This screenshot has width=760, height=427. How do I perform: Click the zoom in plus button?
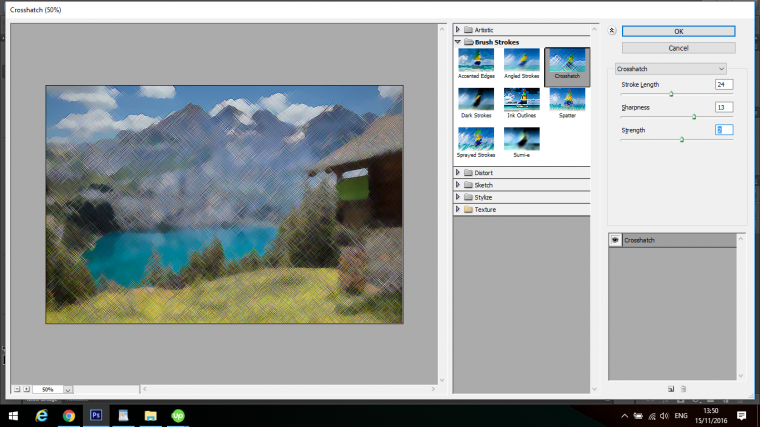click(x=27, y=389)
